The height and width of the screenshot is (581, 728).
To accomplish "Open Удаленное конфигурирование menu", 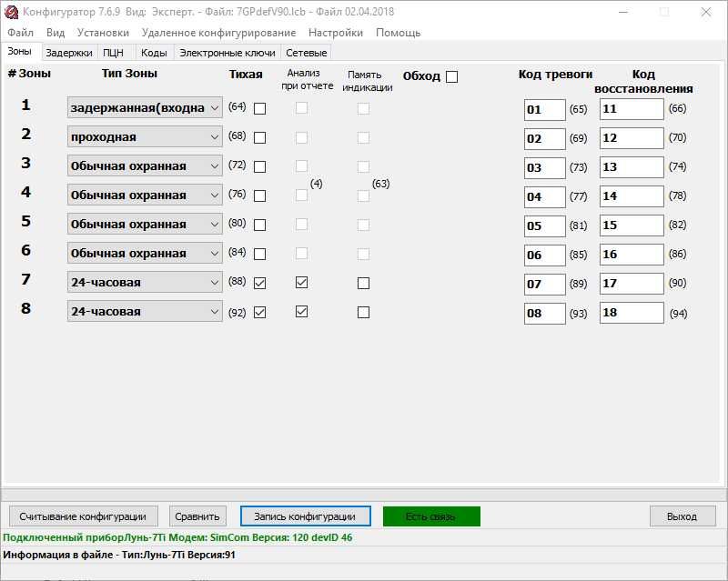I will pyautogui.click(x=218, y=33).
